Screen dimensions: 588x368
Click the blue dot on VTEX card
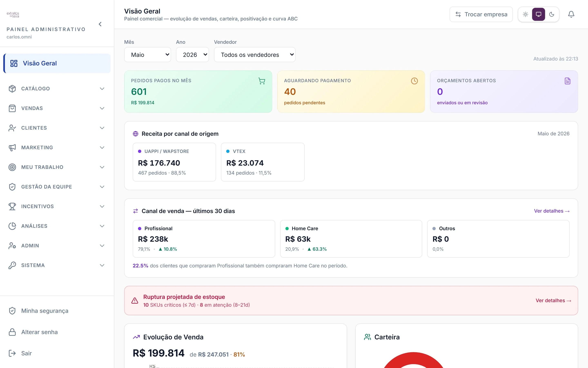[228, 151]
